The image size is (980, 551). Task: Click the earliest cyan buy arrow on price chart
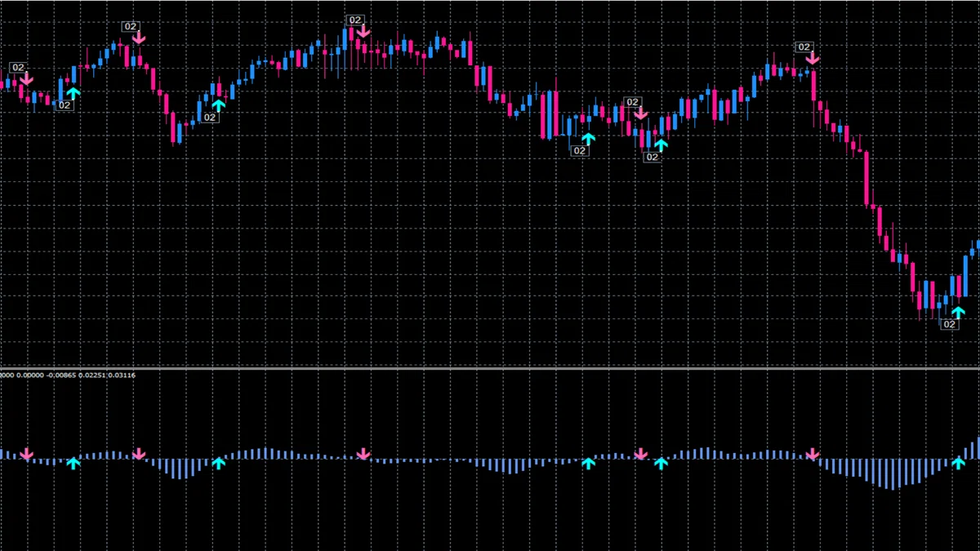73,92
